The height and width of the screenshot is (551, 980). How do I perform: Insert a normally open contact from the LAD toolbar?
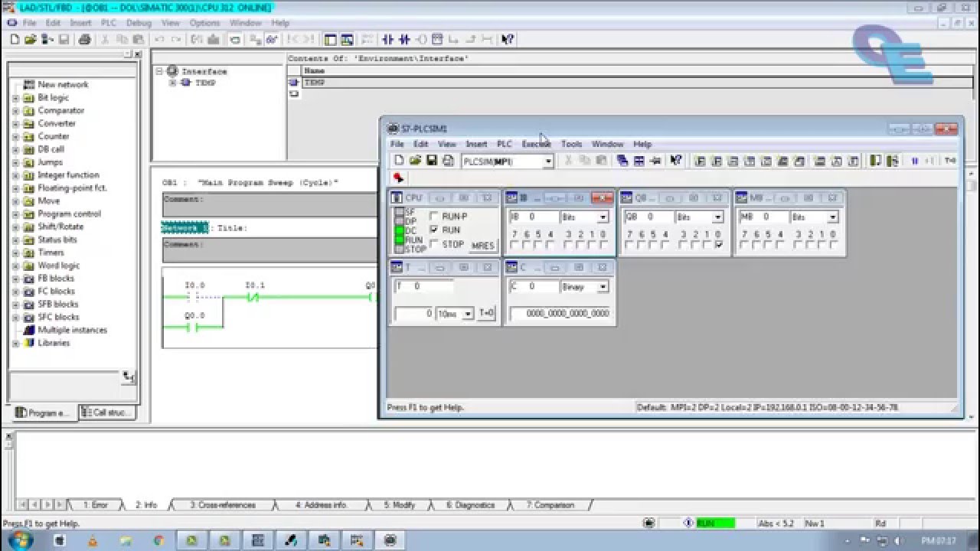(387, 40)
